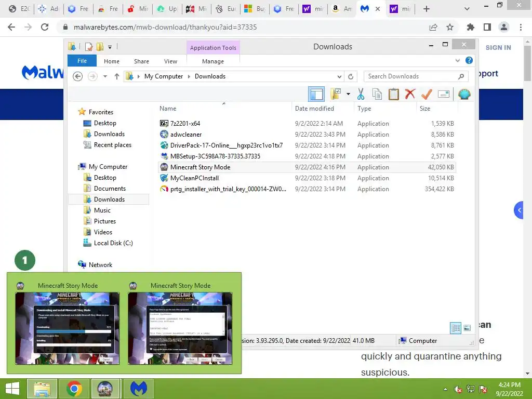Select Downloads under Favorites
The width and height of the screenshot is (532, 399).
pyautogui.click(x=109, y=134)
